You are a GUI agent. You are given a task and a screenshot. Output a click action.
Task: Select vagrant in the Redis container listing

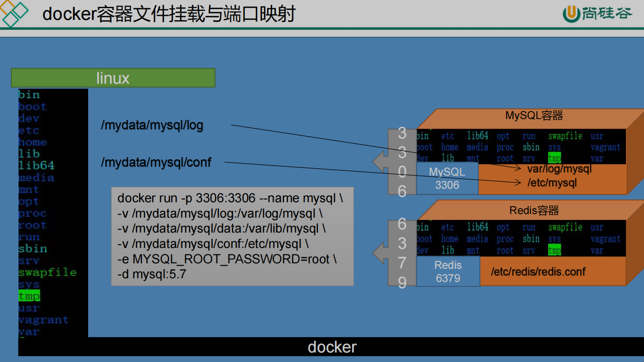click(x=605, y=239)
